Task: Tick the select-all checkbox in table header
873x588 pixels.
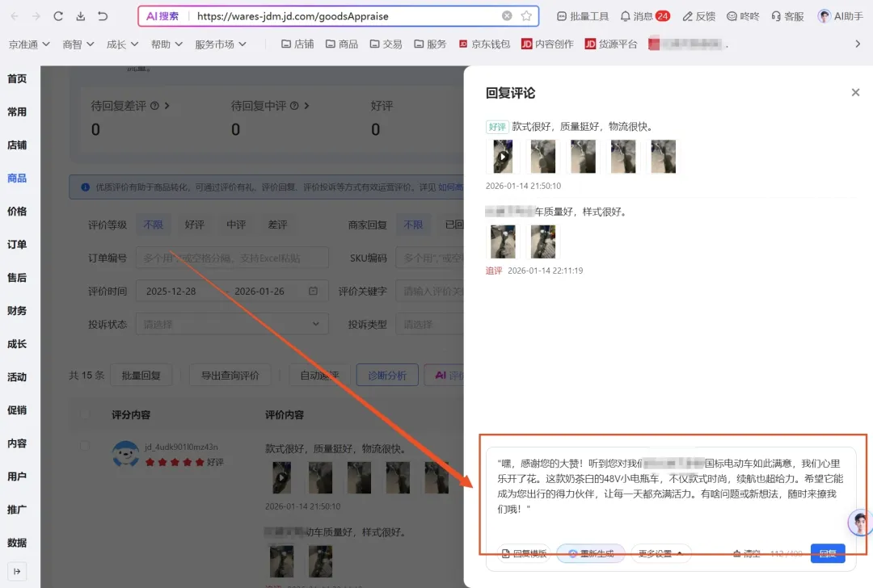Action: 85,414
